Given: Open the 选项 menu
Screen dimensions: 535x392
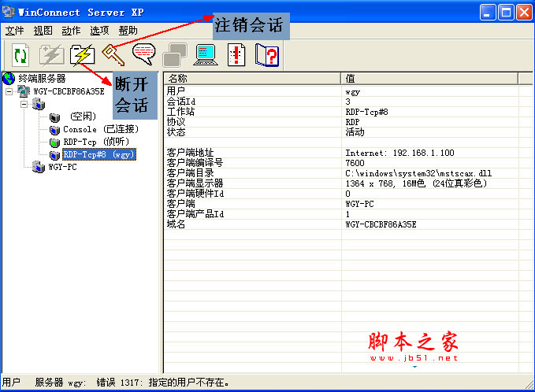Looking at the screenshot, I should coord(99,31).
